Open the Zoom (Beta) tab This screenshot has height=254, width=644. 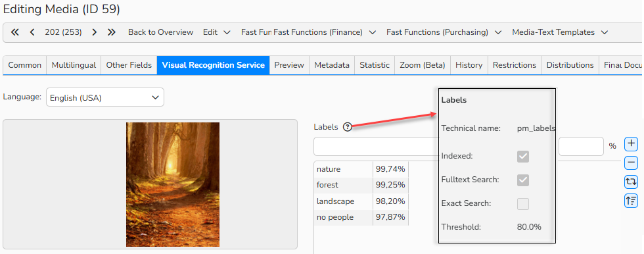(423, 65)
